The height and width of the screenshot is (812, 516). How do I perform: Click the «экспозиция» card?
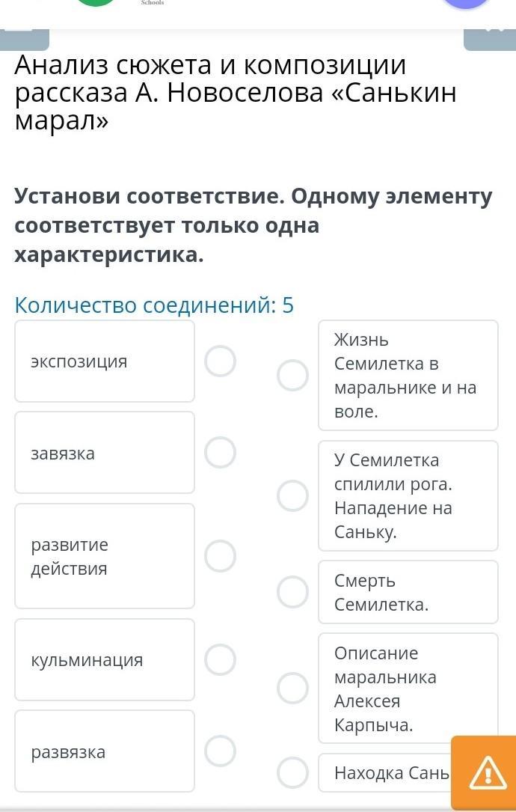click(x=105, y=361)
